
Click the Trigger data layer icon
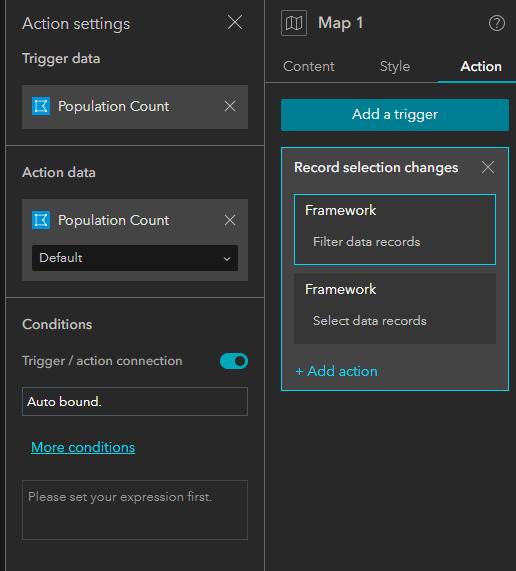(x=41, y=106)
